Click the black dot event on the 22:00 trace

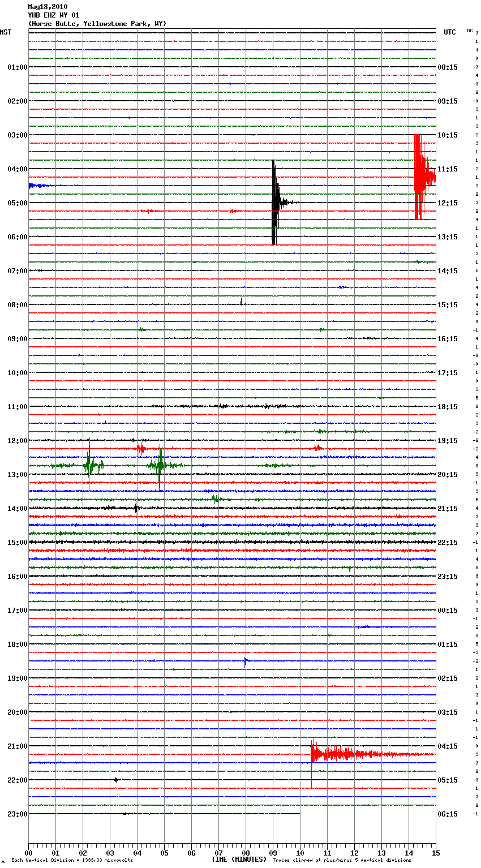[x=115, y=780]
